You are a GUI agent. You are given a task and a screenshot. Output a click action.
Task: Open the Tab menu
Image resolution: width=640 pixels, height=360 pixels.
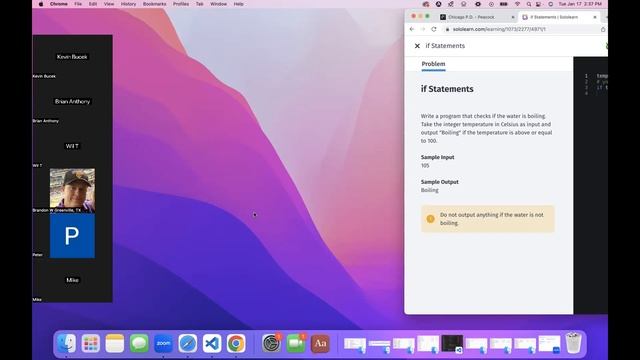pos(200,4)
